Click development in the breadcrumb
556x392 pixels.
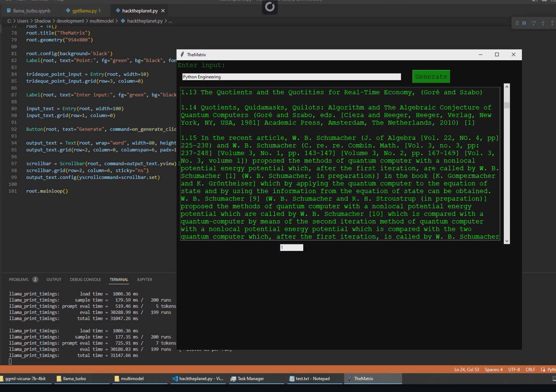coord(70,21)
